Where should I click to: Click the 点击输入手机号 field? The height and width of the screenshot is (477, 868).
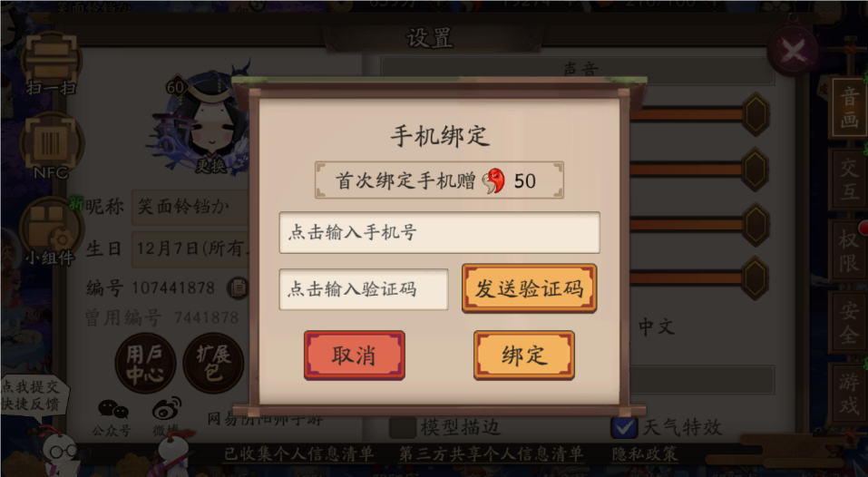(x=440, y=232)
